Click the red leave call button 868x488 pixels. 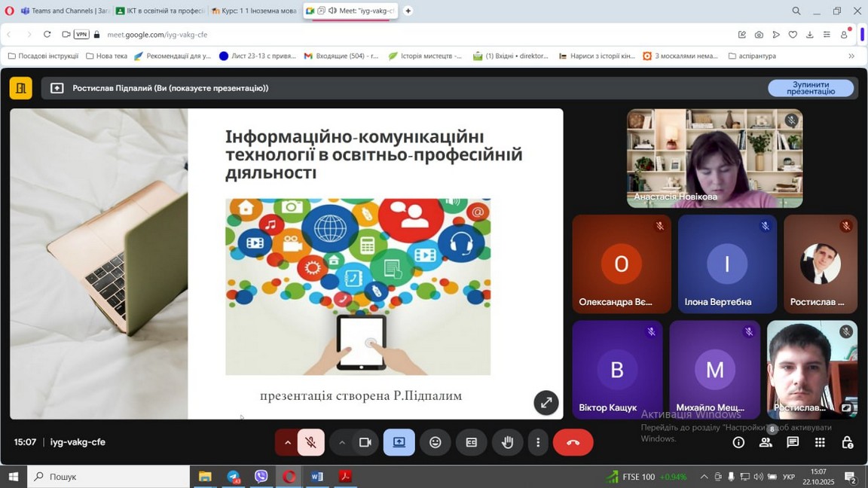tap(573, 443)
